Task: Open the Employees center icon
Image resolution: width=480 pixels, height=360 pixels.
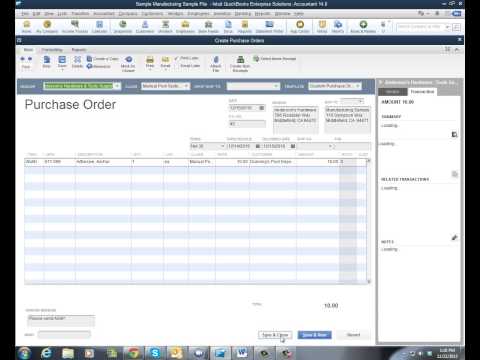Action: pos(185,26)
